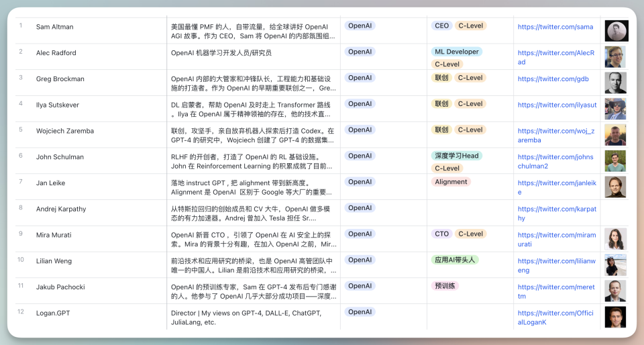Select the CEO tag in Sam Altman's row
644x345 pixels.
(x=441, y=26)
